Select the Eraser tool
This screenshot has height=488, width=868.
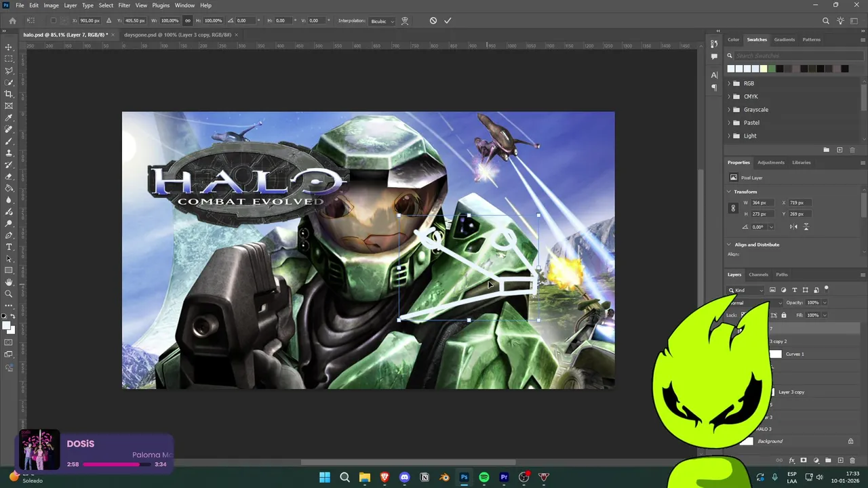coord(9,176)
